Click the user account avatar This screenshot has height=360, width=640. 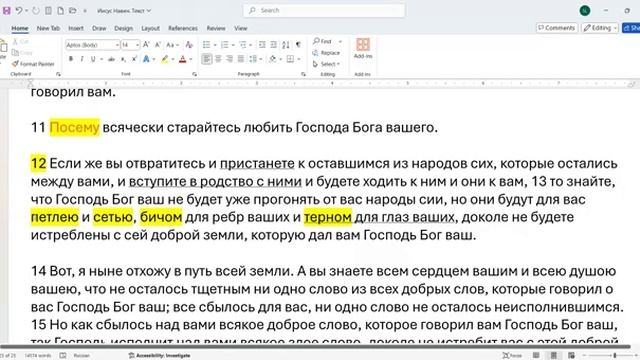pos(585,11)
